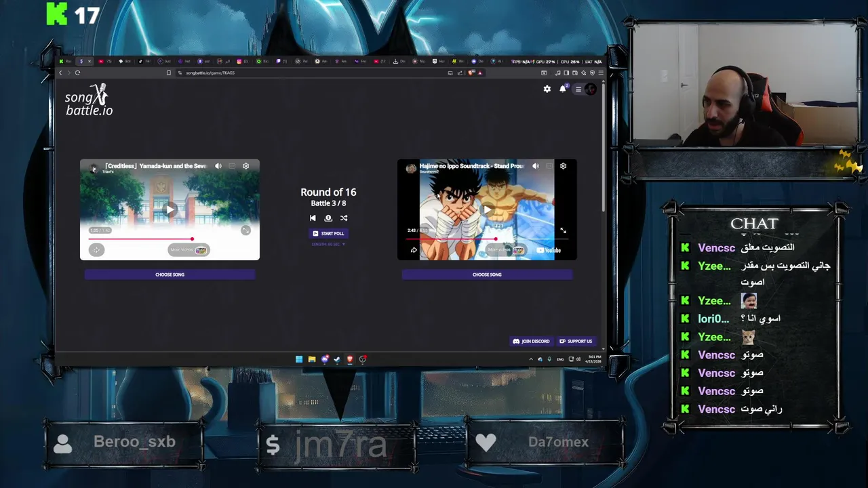Open the songbattle.io settings gear
The height and width of the screenshot is (488, 868).
[x=547, y=89]
